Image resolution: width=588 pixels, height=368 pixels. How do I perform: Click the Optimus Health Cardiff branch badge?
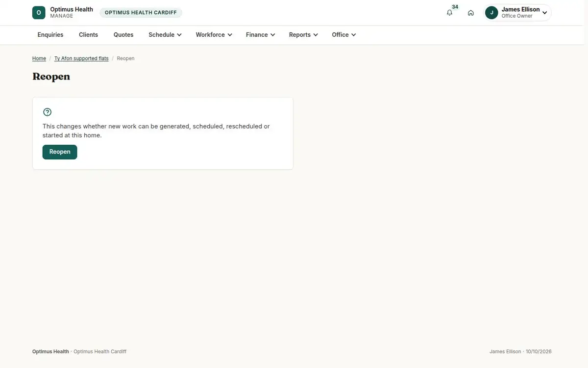click(141, 13)
